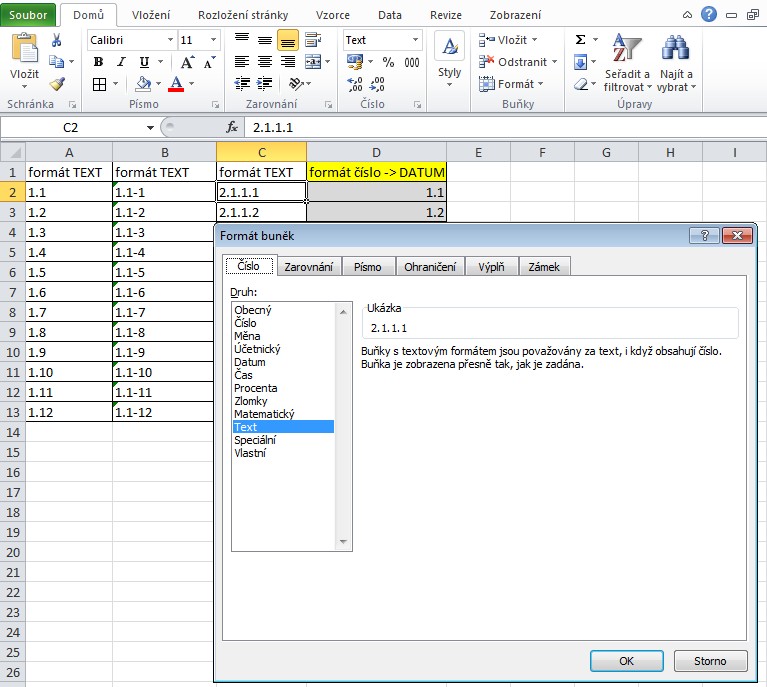Switch to the Vzorce ribbon tab
767x687 pixels.
tap(333, 15)
